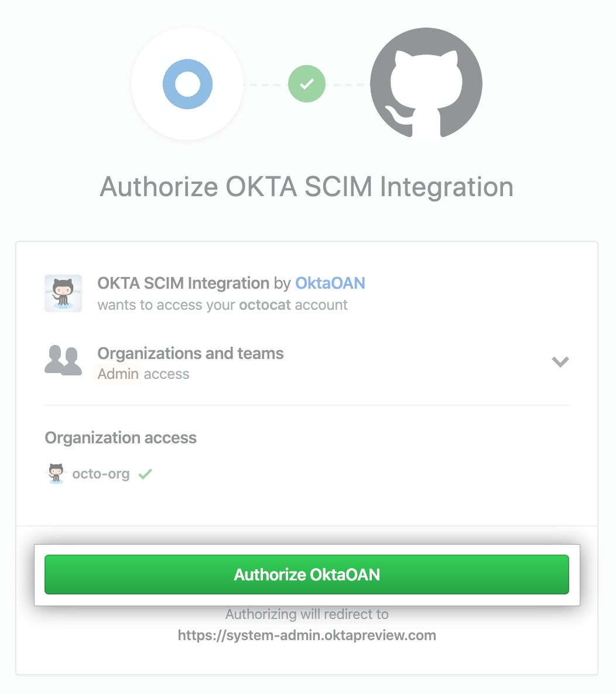The image size is (616, 694).
Task: Click the Authorize OktaOAN button
Action: tap(307, 575)
